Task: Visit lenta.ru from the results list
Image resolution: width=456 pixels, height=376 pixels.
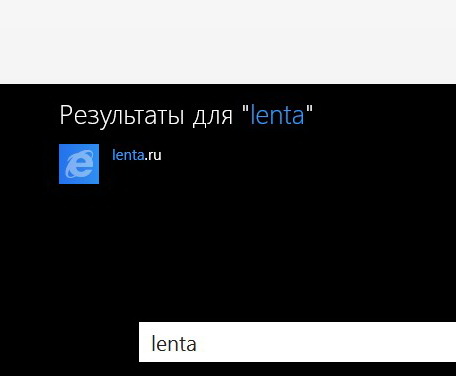Action: [x=137, y=155]
